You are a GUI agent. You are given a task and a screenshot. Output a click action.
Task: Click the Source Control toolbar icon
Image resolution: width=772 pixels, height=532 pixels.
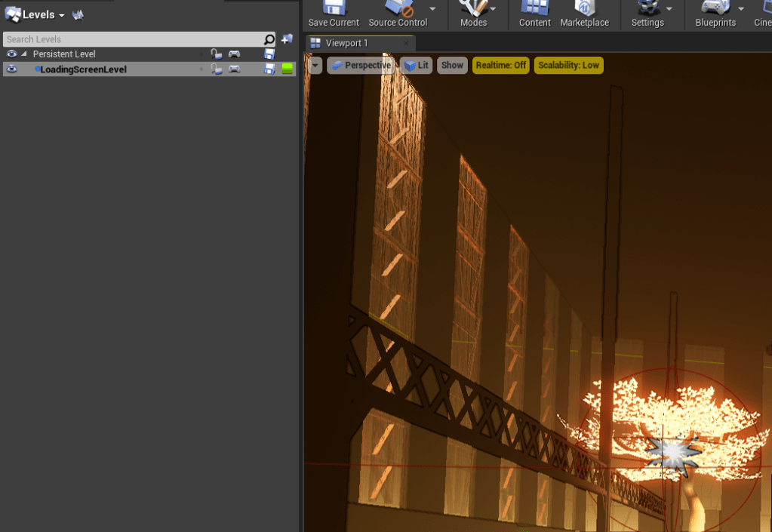[398, 11]
